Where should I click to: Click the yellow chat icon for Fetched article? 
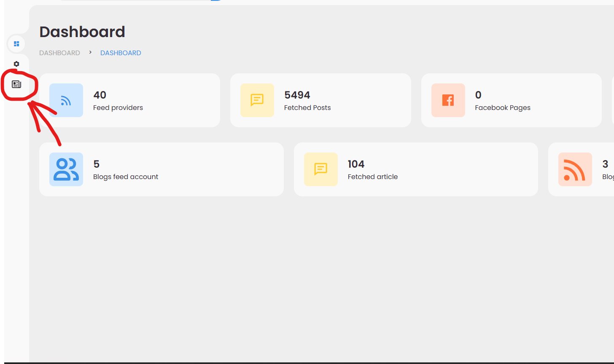[321, 169]
